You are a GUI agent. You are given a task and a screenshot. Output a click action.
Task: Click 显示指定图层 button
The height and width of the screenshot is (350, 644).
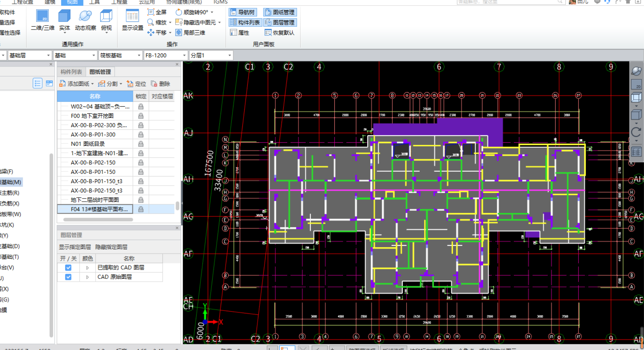(75, 247)
